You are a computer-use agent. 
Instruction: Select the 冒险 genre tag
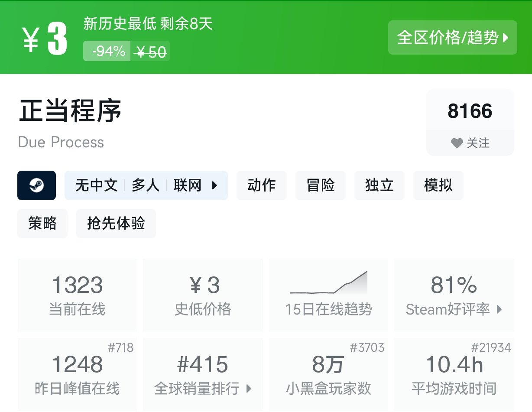[x=321, y=185]
